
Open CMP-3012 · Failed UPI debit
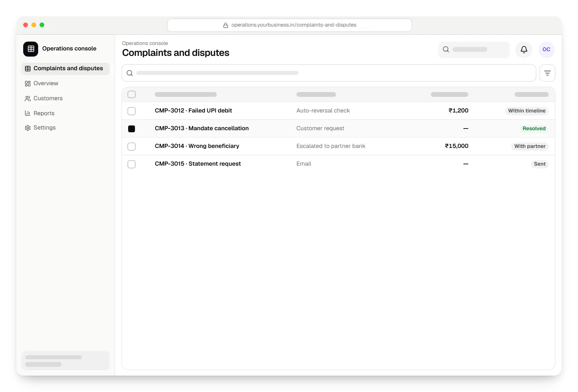193,110
